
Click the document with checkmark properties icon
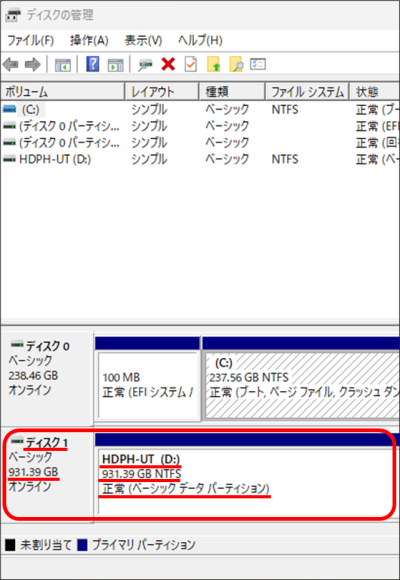[x=191, y=65]
